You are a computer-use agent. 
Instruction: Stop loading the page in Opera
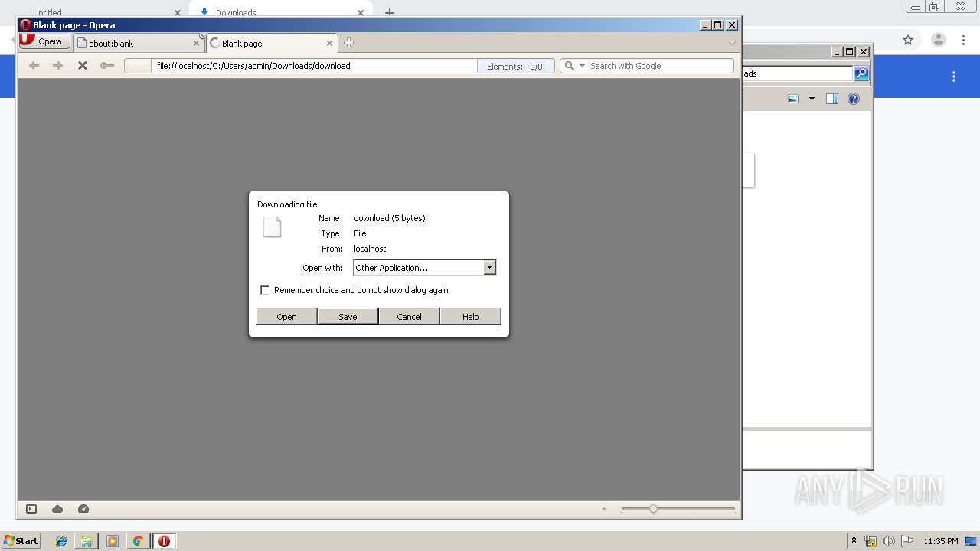pyautogui.click(x=83, y=66)
